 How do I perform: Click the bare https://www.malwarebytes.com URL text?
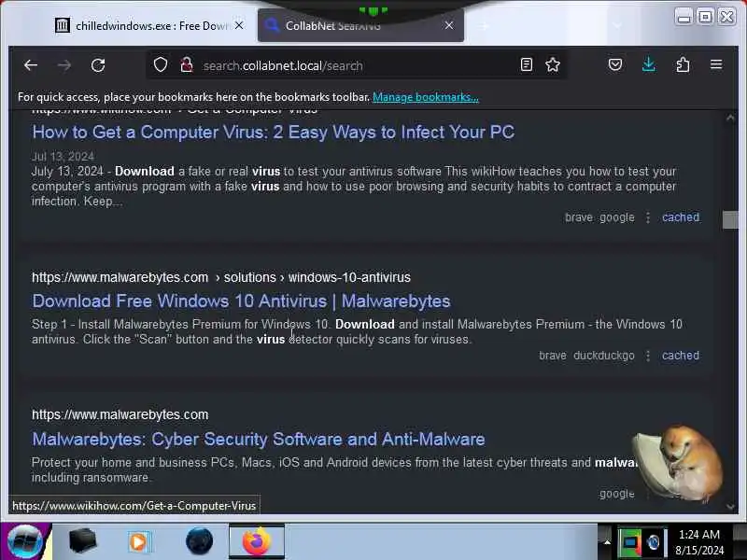tap(120, 414)
